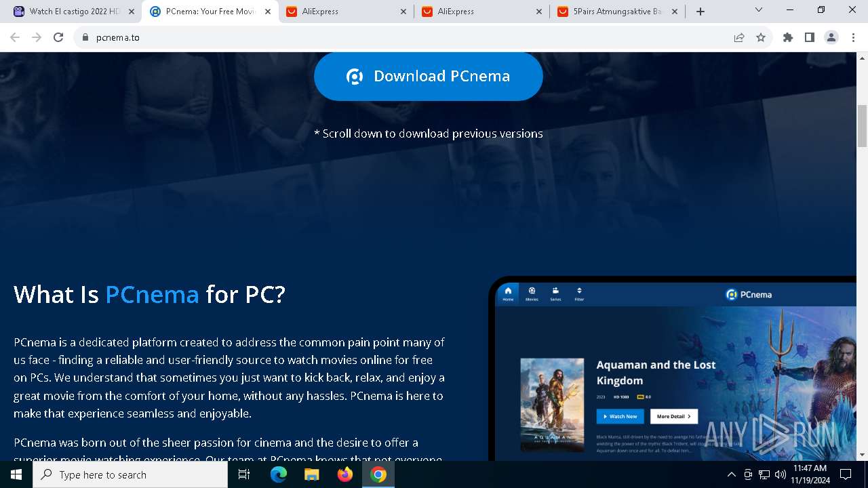Open the notification center icon

coord(846,474)
